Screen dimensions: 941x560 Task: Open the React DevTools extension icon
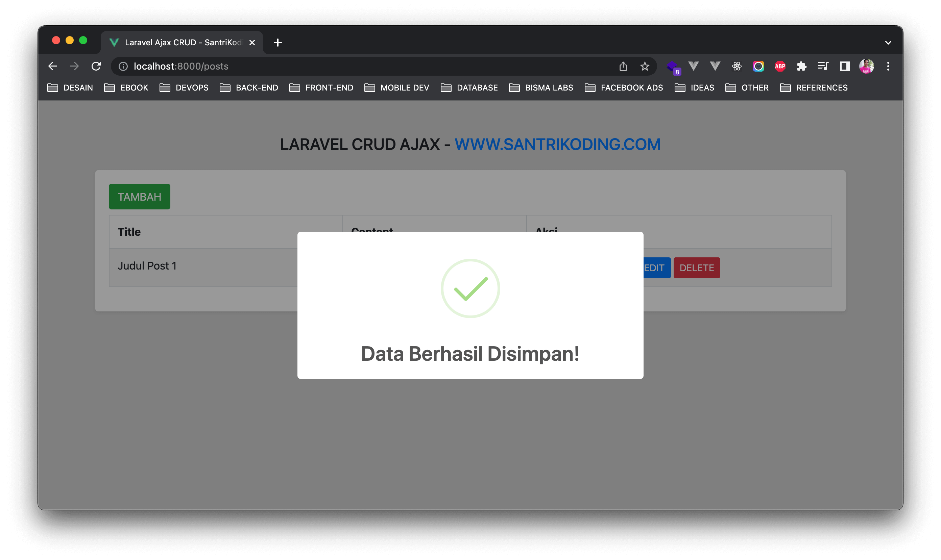[x=736, y=67]
